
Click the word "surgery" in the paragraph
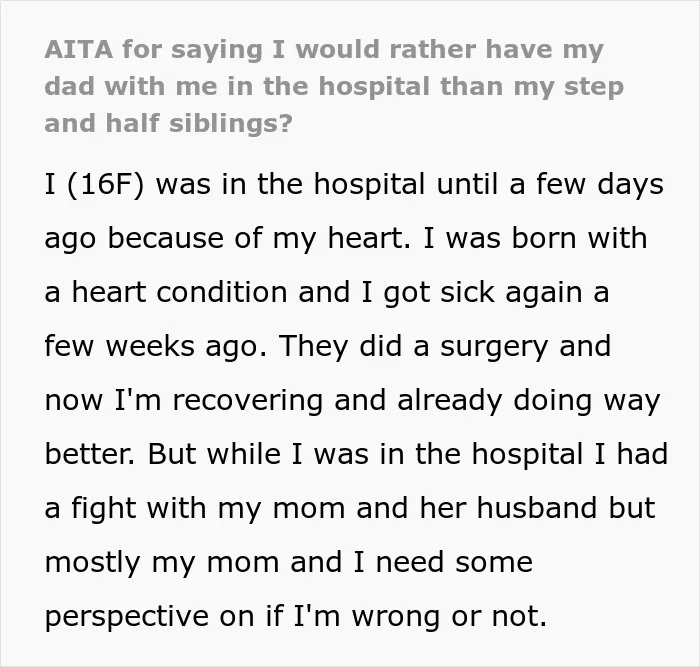tap(494, 347)
